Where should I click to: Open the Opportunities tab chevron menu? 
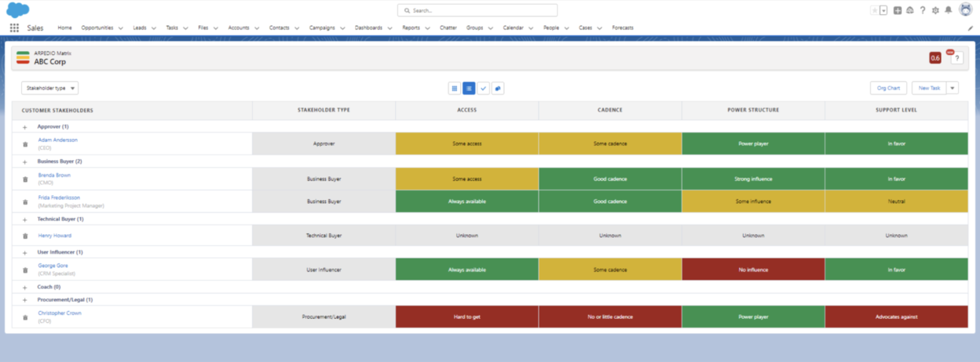(120, 28)
